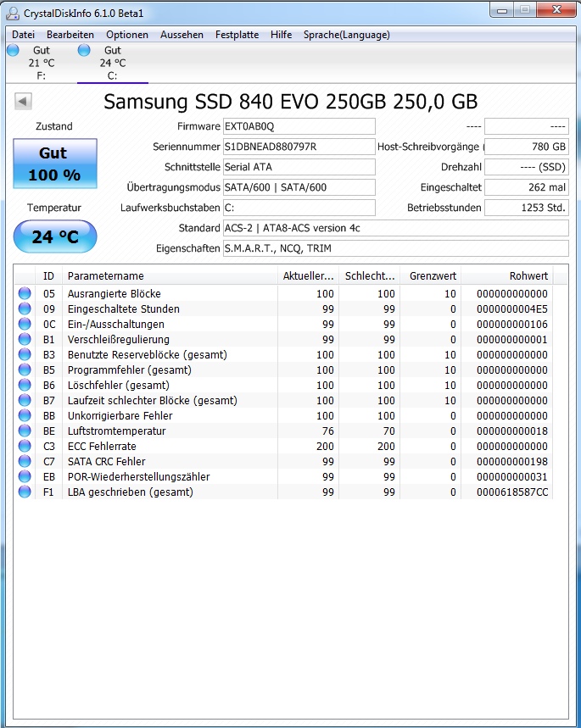Select the ID cell C7
Screen dimensions: 581x728
coord(49,462)
